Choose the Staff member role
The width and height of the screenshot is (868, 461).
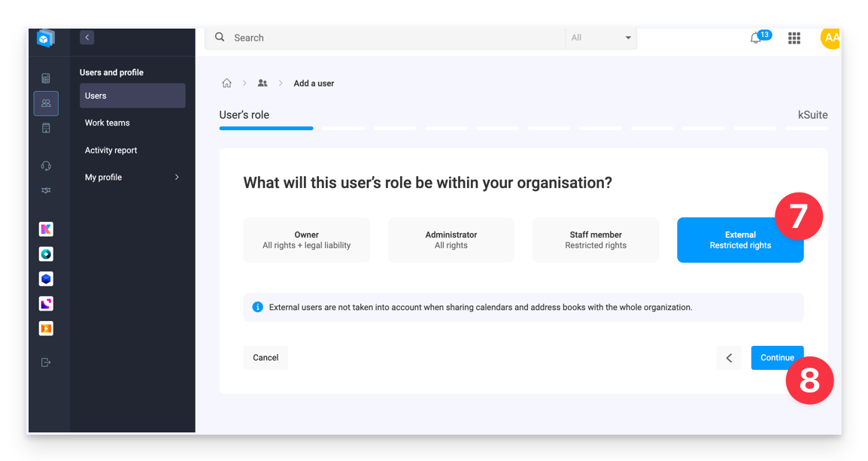(x=595, y=240)
